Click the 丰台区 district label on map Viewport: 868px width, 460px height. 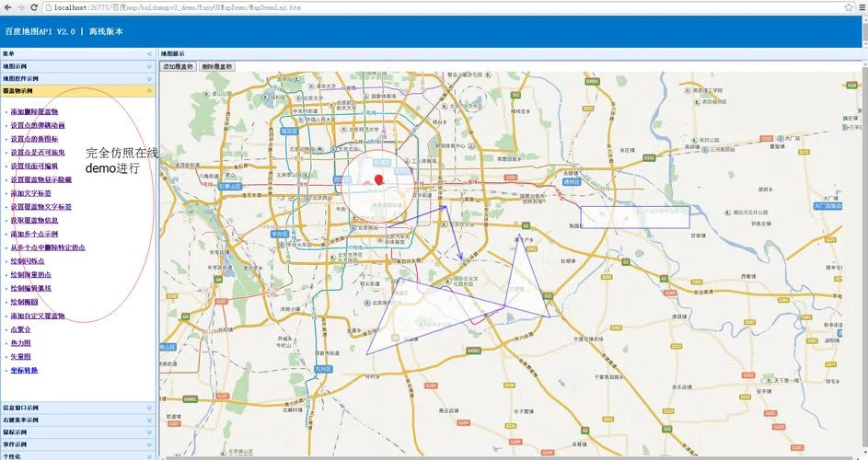[280, 235]
